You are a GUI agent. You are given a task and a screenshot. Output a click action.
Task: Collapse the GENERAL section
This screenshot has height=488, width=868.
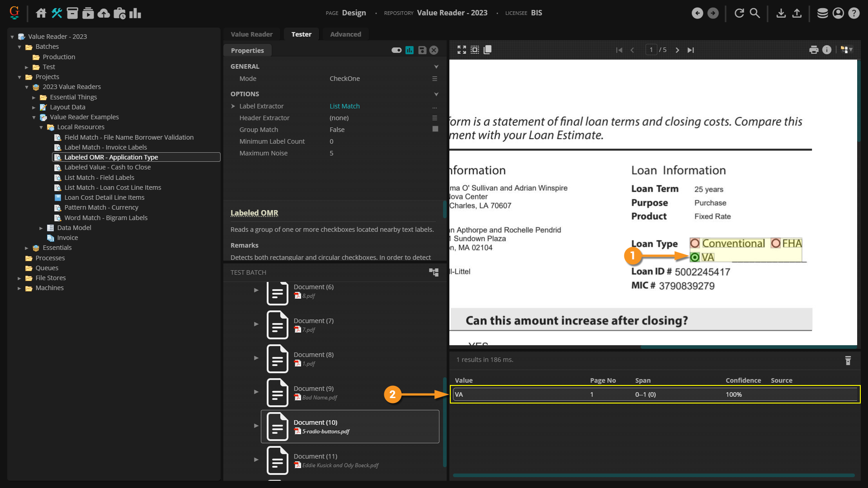point(436,66)
